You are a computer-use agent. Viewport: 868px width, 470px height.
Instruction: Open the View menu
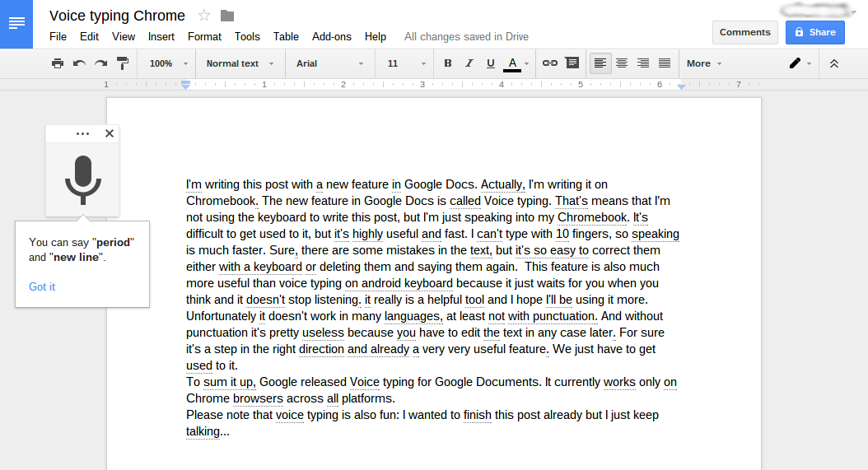124,36
